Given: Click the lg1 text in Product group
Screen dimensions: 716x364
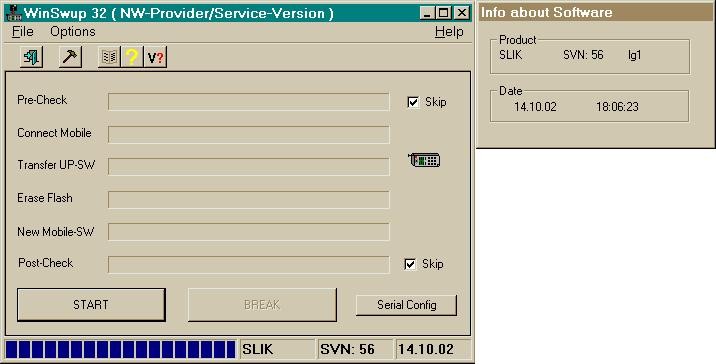Looking at the screenshot, I should (x=635, y=55).
